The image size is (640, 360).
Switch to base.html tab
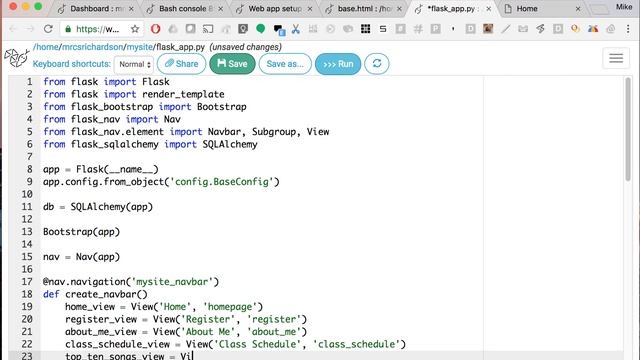pyautogui.click(x=364, y=9)
